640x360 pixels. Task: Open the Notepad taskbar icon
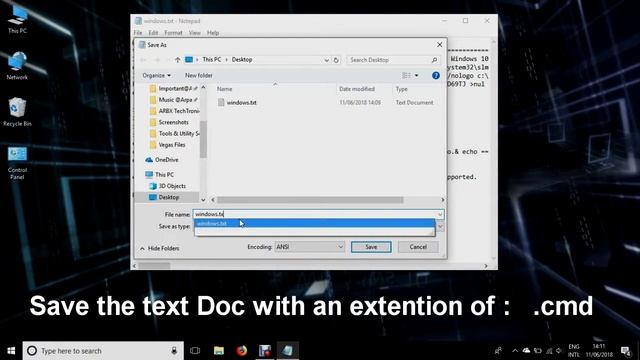point(288,351)
